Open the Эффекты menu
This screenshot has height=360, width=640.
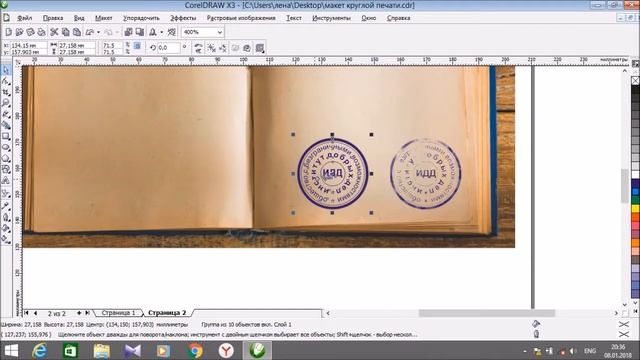(183, 18)
